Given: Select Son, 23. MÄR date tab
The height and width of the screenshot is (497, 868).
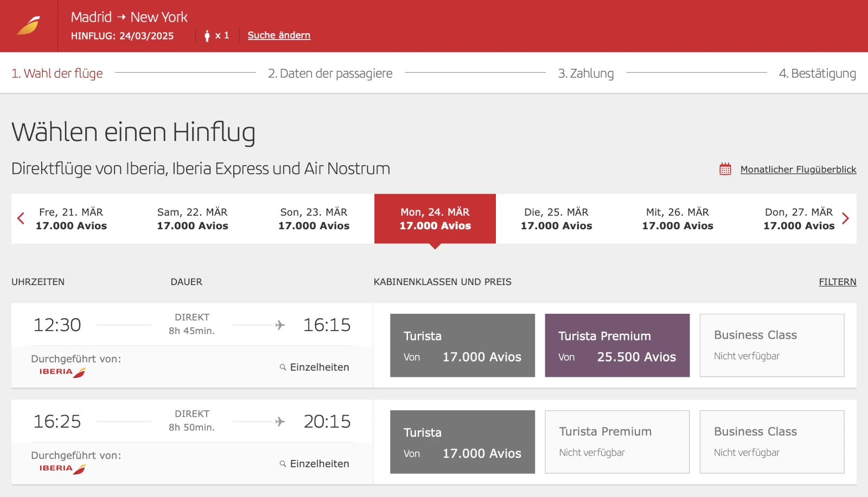Looking at the screenshot, I should (x=314, y=219).
